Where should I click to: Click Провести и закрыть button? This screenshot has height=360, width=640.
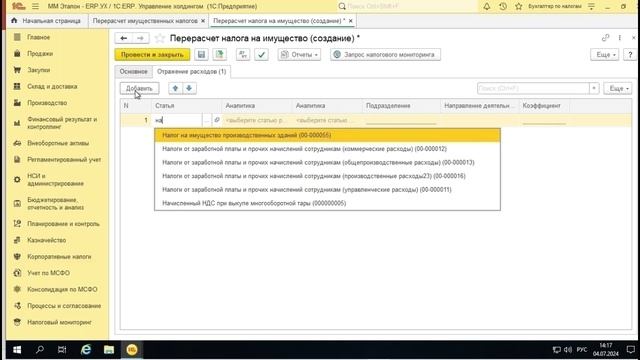point(152,54)
